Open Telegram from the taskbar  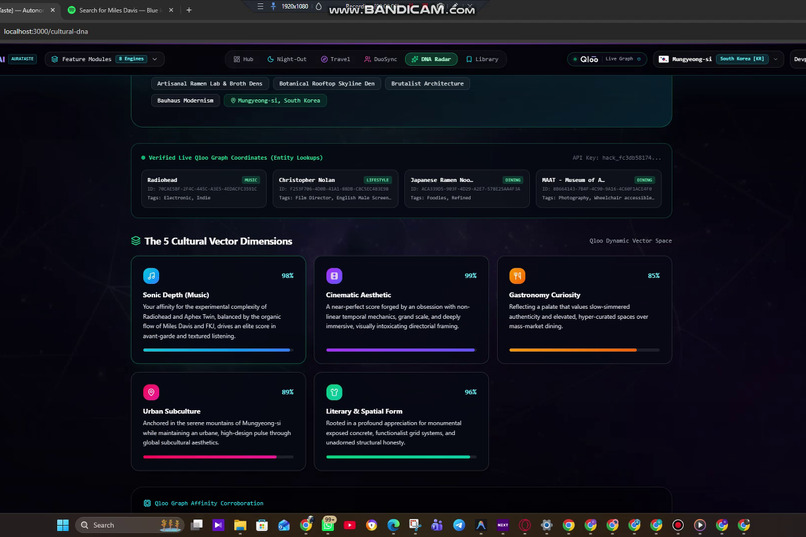pyautogui.click(x=459, y=525)
